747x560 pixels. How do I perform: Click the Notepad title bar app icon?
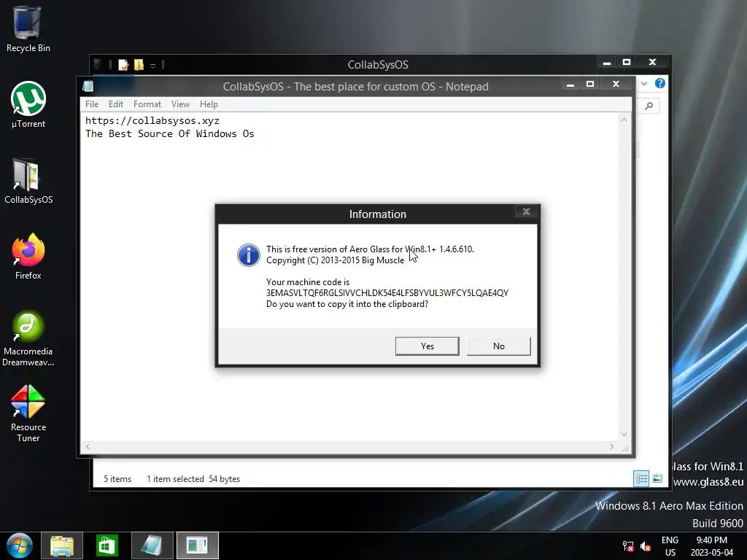coord(88,86)
